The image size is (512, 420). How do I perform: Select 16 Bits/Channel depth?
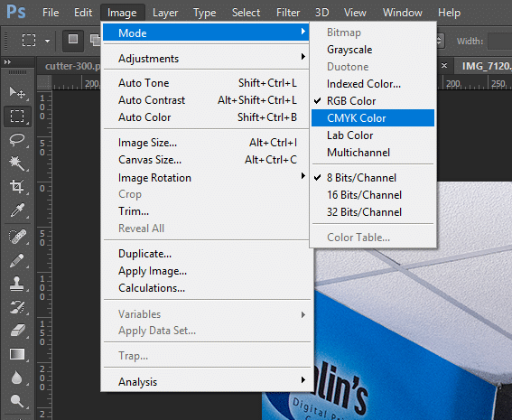coord(373,195)
